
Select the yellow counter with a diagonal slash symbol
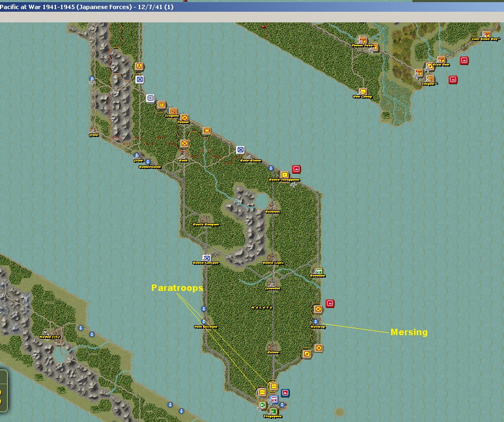click(307, 354)
